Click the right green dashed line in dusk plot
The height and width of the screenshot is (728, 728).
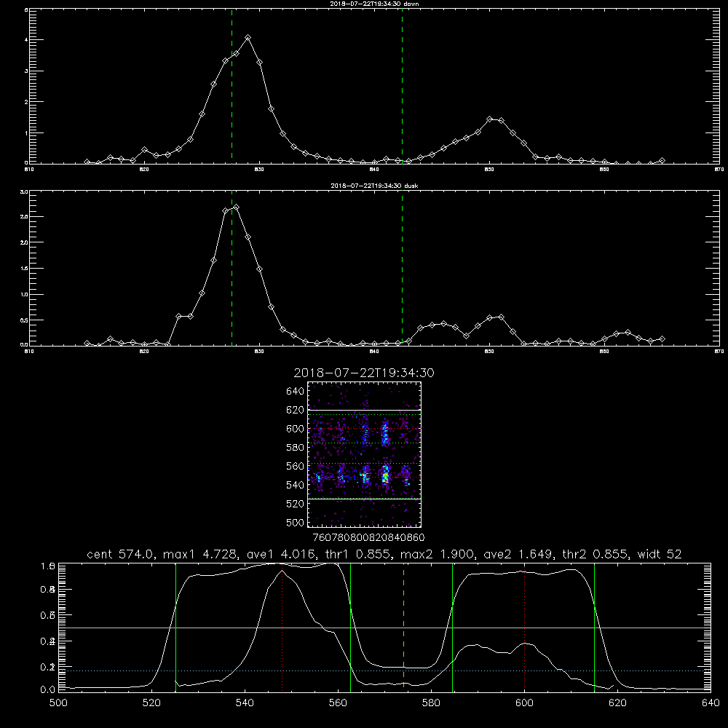(x=402, y=268)
